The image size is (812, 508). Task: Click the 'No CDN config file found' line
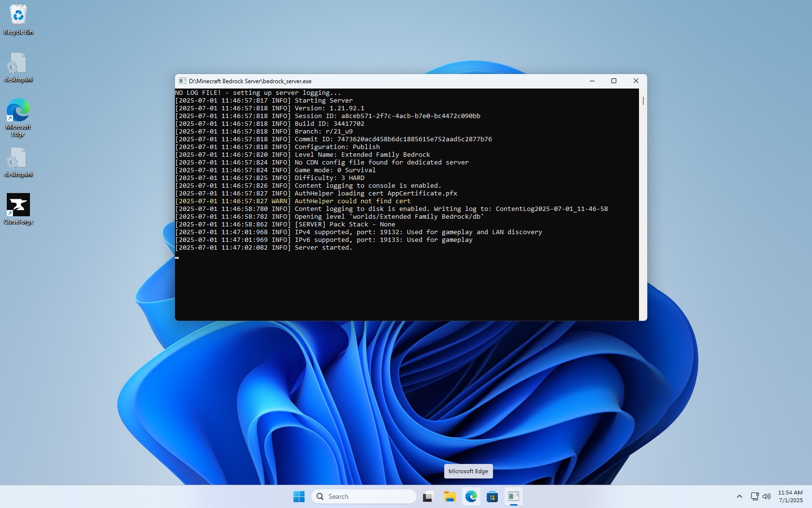coord(322,163)
